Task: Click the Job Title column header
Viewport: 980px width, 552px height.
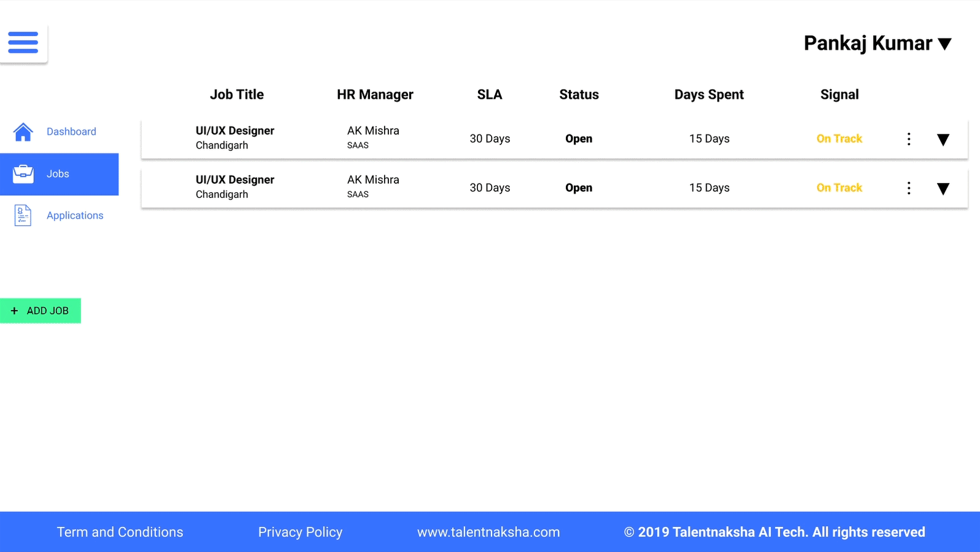Action: tap(237, 95)
